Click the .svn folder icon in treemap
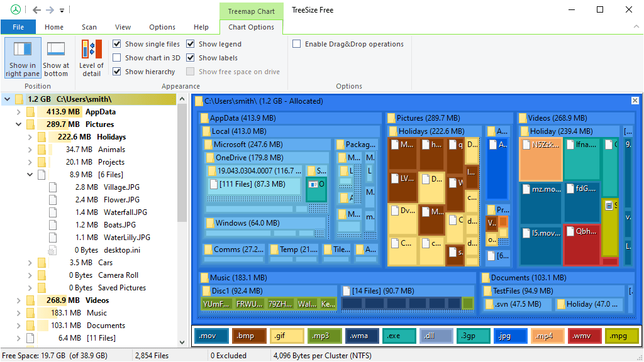 tap(489, 304)
